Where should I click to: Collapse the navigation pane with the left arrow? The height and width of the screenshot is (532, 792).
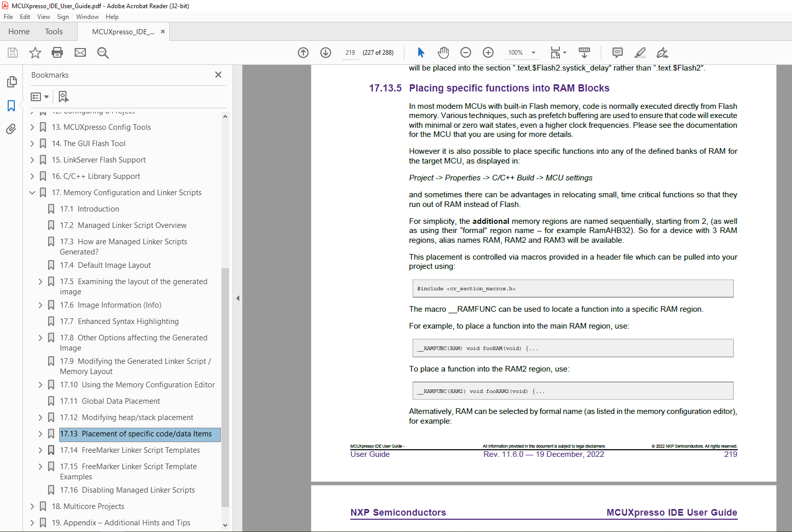point(238,298)
